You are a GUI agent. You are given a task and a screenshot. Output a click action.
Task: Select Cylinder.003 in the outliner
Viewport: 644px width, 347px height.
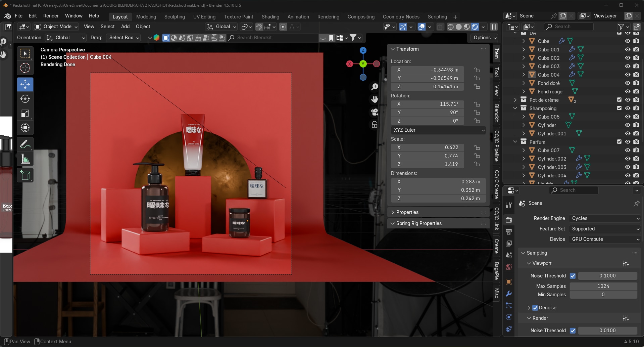pyautogui.click(x=552, y=167)
